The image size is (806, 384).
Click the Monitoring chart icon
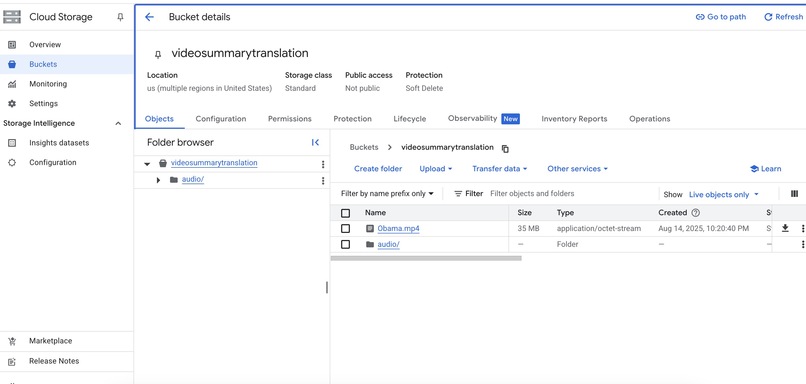click(12, 84)
